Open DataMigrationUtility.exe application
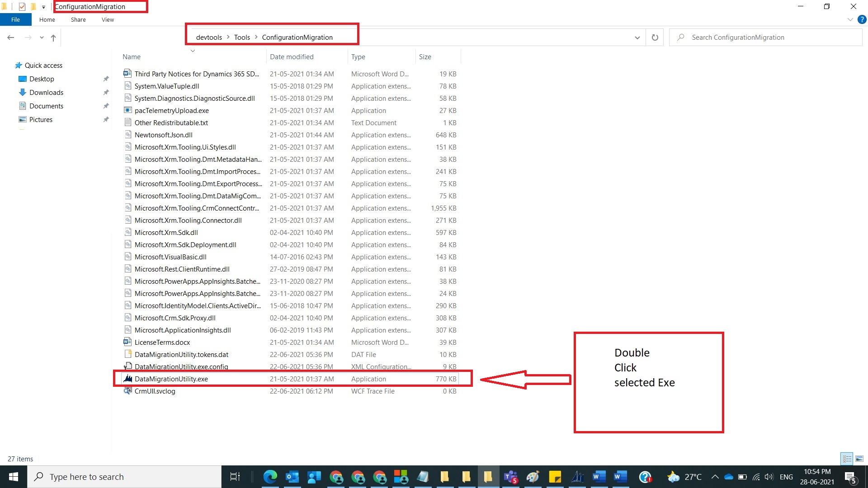 tap(171, 379)
